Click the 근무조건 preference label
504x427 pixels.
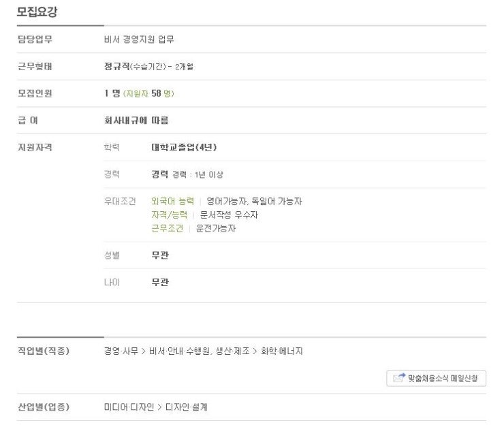[x=167, y=228]
